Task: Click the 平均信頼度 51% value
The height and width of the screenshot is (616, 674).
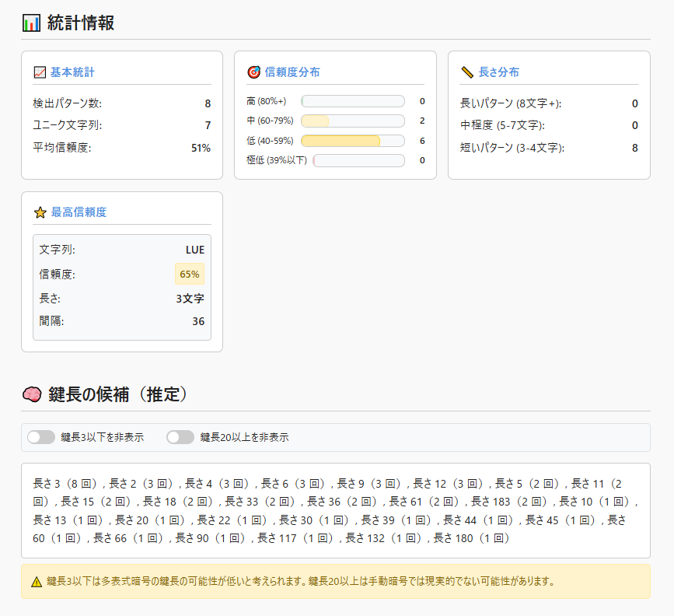Action: pos(201,148)
